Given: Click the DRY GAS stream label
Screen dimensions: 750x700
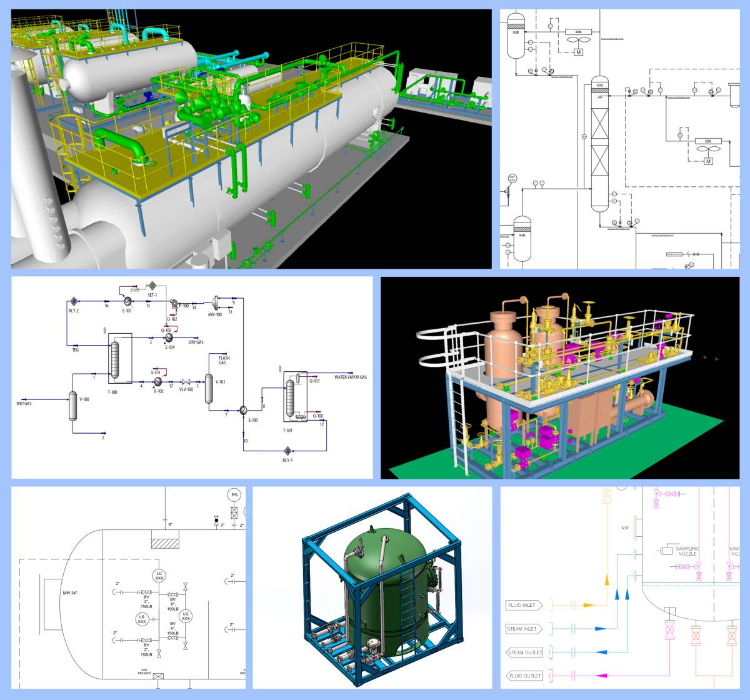Looking at the screenshot, I should [196, 342].
